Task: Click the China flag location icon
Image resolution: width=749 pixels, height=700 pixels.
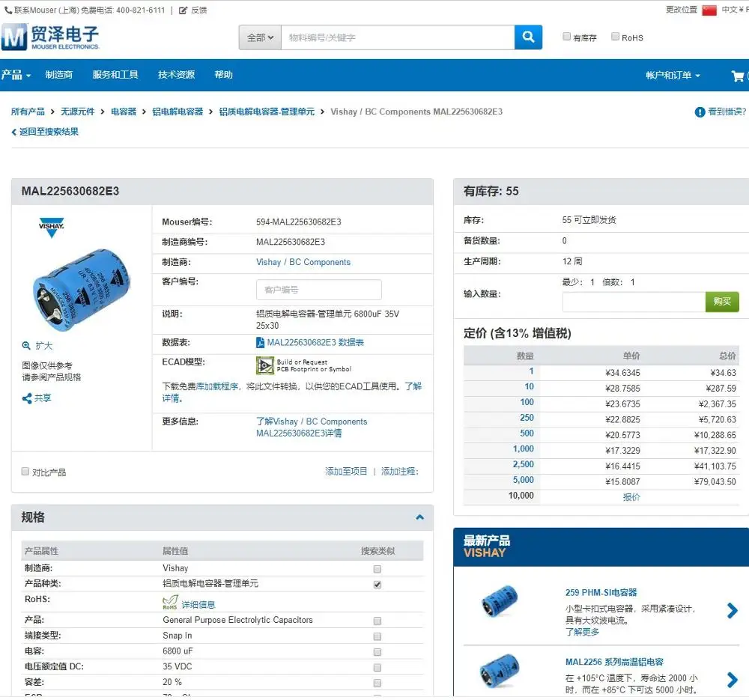Action: pos(709,10)
